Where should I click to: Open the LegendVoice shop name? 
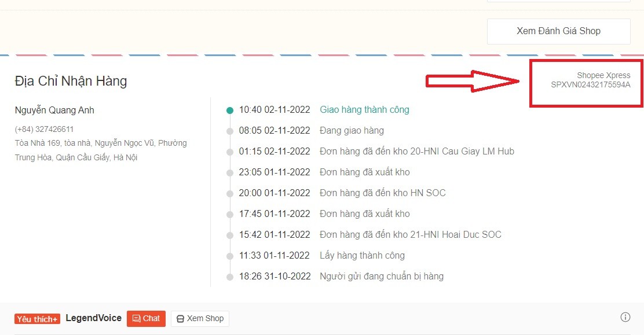[94, 318]
